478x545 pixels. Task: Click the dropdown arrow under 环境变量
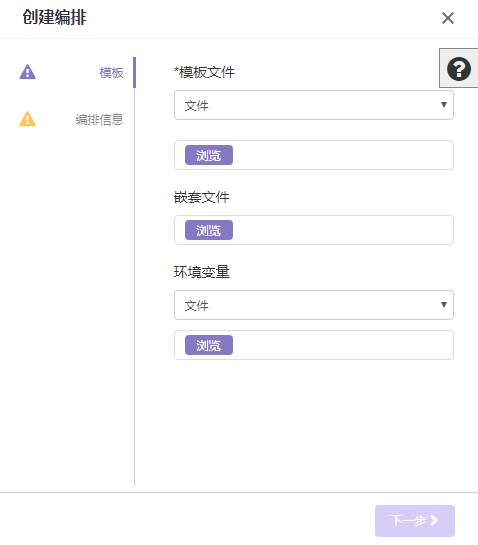click(x=444, y=304)
